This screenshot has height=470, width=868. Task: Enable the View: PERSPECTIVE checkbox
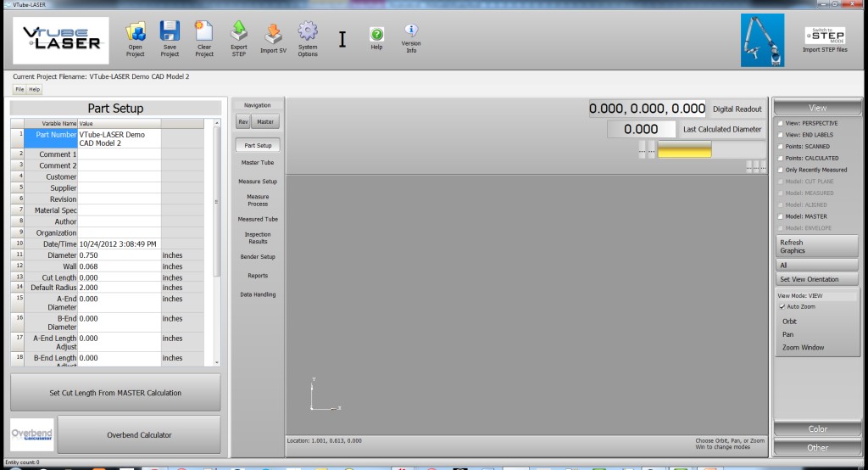click(x=782, y=123)
